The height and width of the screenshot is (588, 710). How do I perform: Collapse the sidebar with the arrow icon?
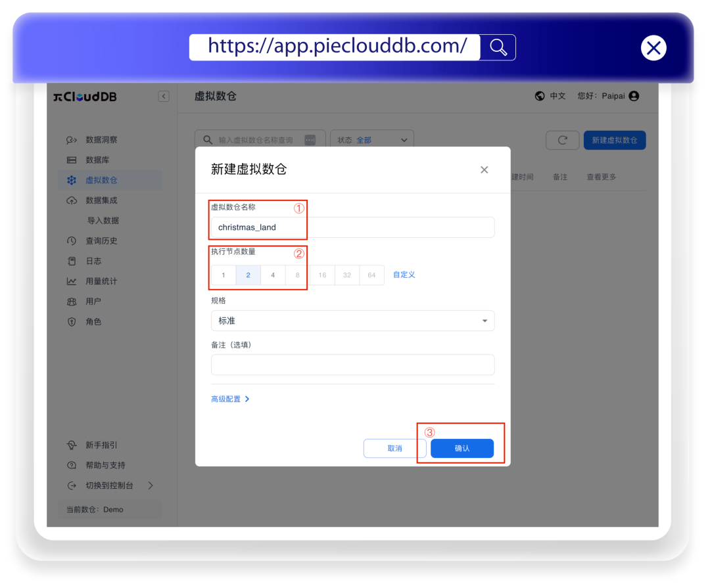pyautogui.click(x=164, y=96)
